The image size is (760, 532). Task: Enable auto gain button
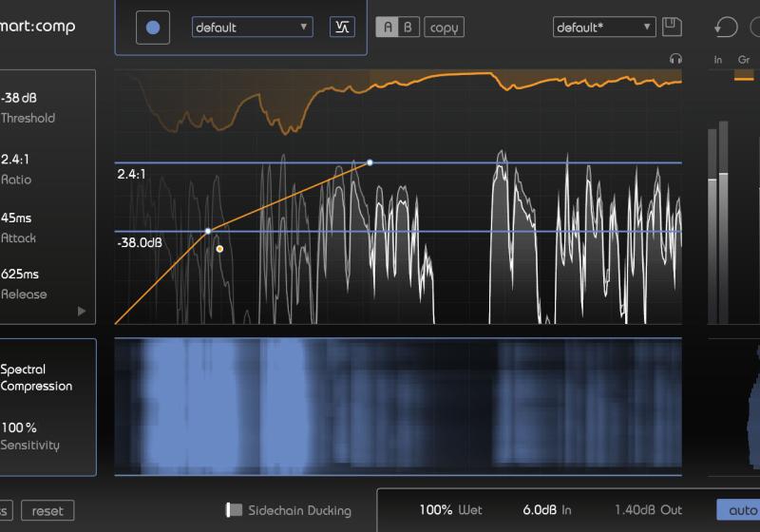pos(741,510)
